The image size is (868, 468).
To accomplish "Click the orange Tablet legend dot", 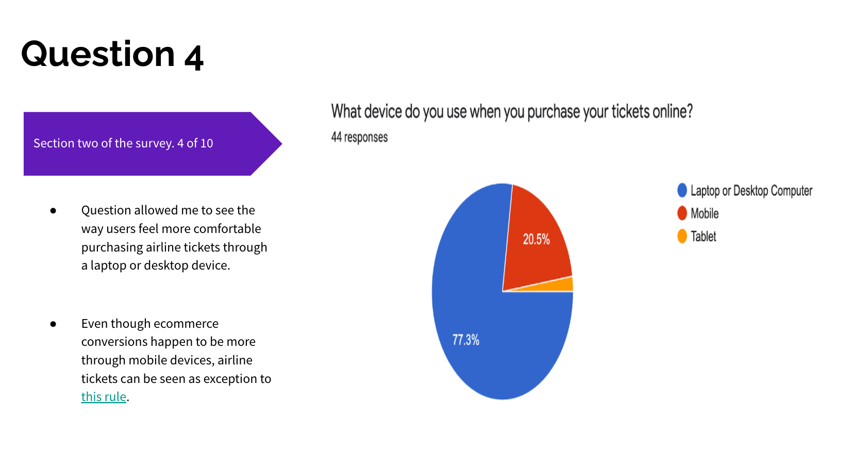I will coord(682,236).
